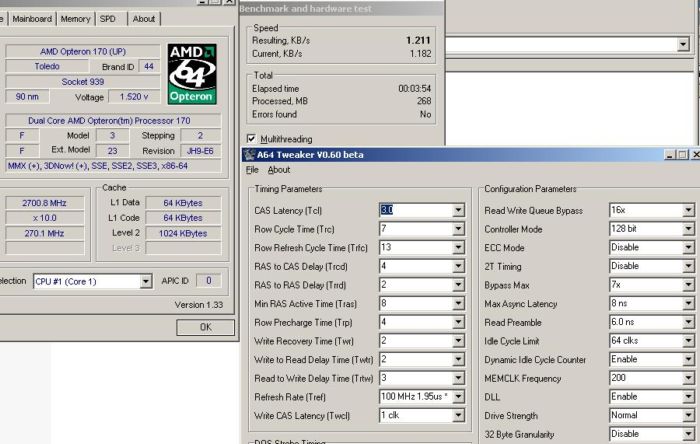Click the A64 Tweaker title bar icon

pyautogui.click(x=250, y=155)
